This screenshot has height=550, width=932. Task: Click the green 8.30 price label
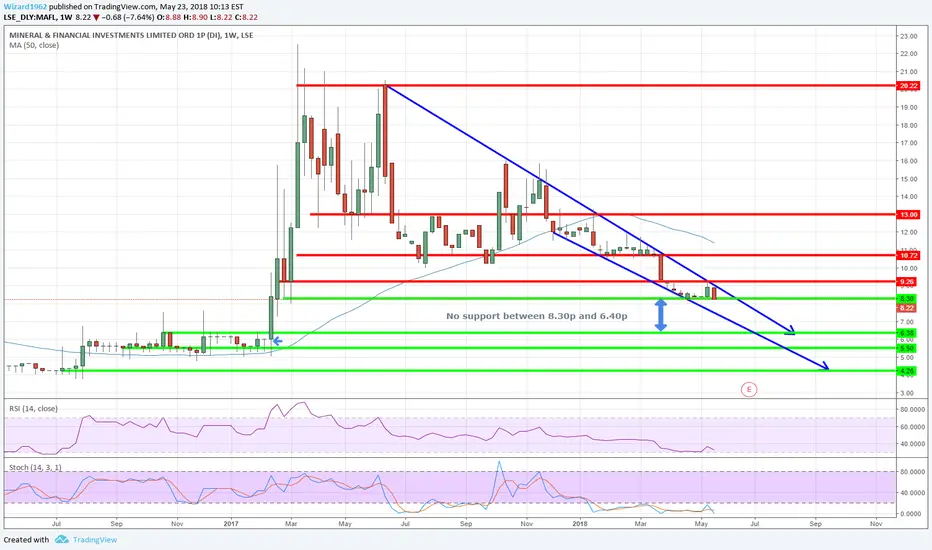906,298
